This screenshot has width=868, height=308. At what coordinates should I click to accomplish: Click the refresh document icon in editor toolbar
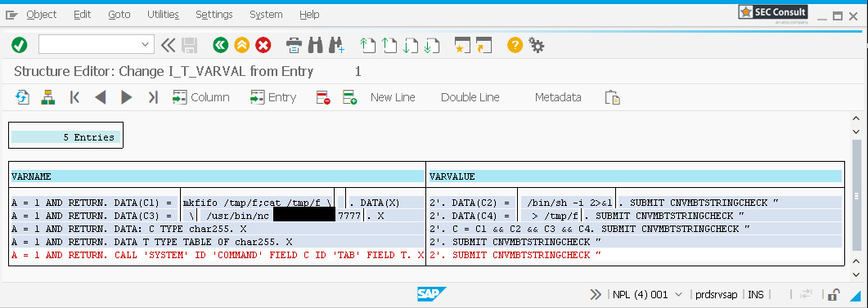[22, 98]
